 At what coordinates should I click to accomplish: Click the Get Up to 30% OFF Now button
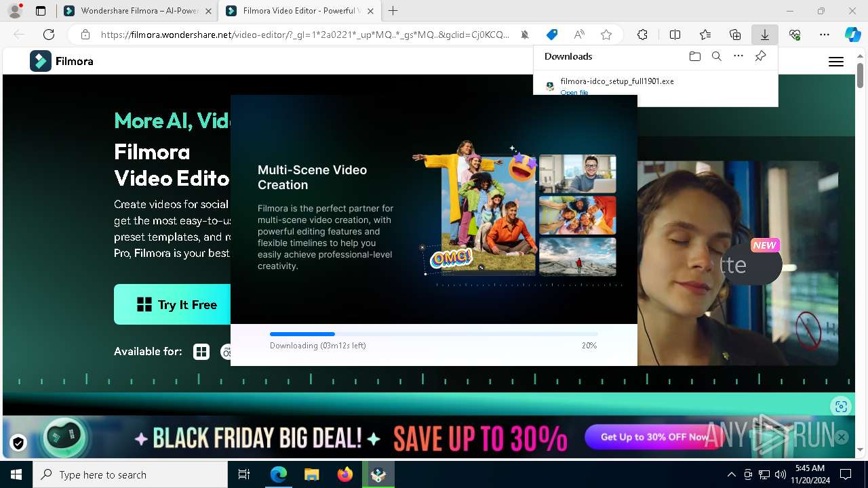654,437
